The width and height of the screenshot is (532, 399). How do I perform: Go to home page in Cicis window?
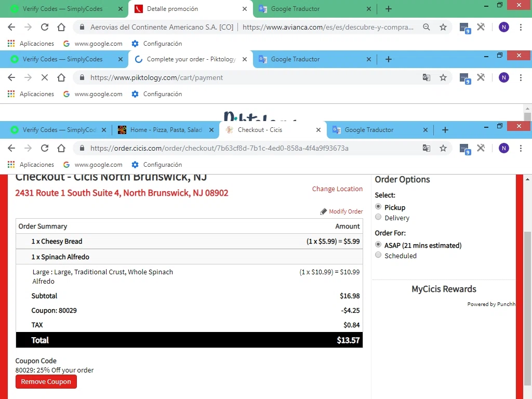pyautogui.click(x=61, y=148)
